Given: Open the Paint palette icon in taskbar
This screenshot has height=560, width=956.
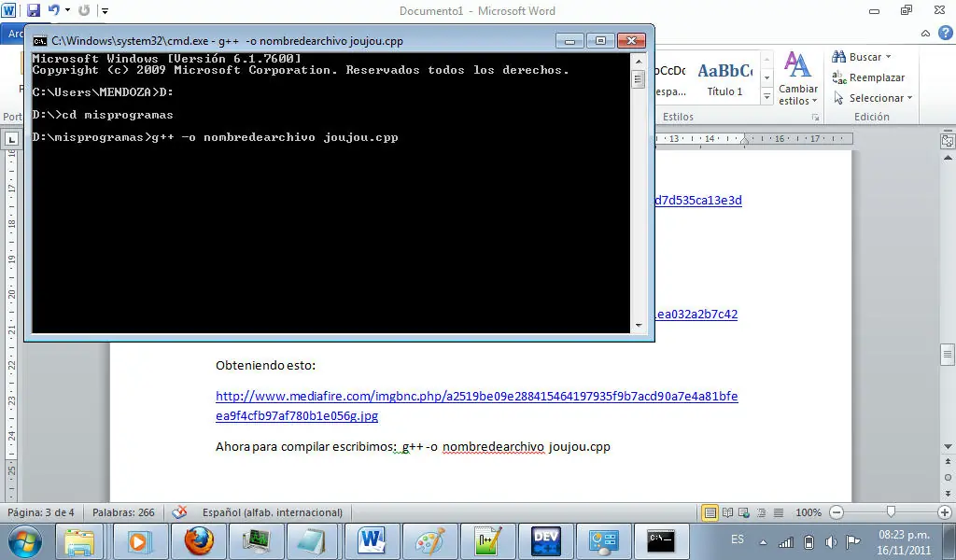Looking at the screenshot, I should click(429, 541).
